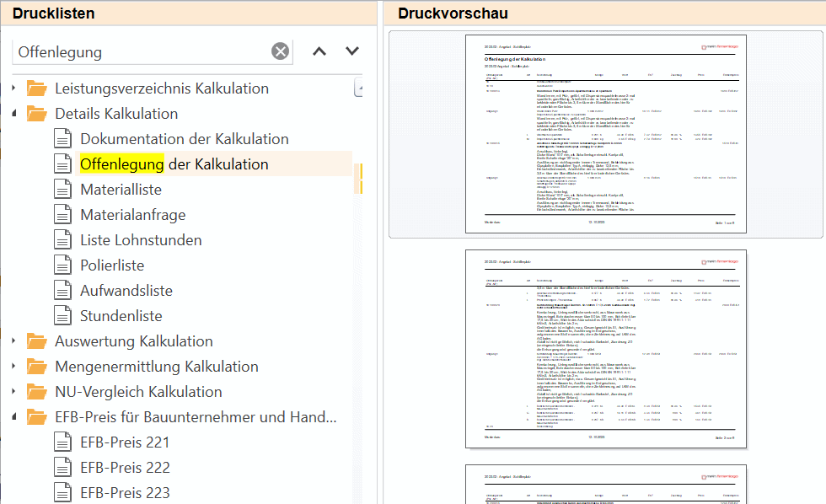Select EFB-Preis für Bauunternehmer tree entry
The image size is (826, 504).
tap(196, 416)
